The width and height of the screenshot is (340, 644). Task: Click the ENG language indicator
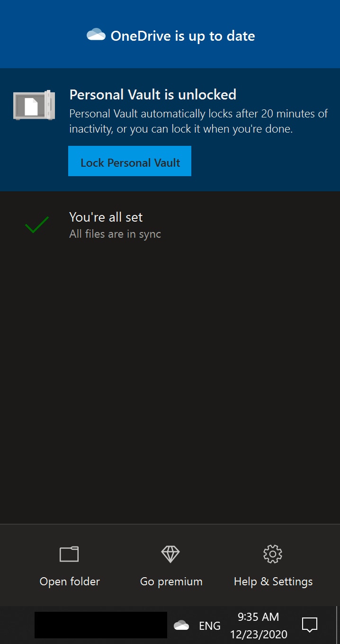coord(210,626)
